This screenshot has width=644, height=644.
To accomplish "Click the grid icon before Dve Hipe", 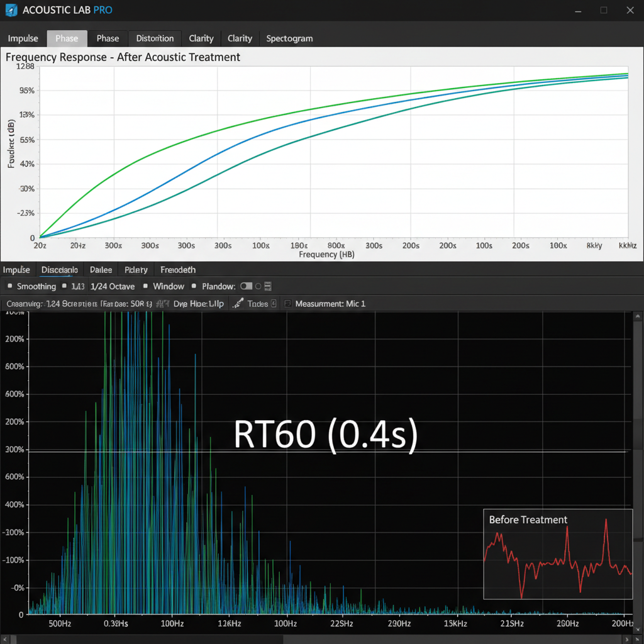I will coord(163,304).
